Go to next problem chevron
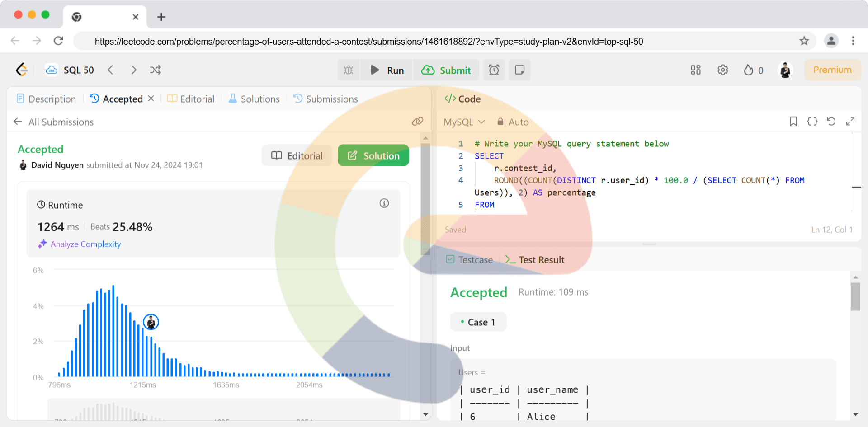This screenshot has width=868, height=427. 133,70
